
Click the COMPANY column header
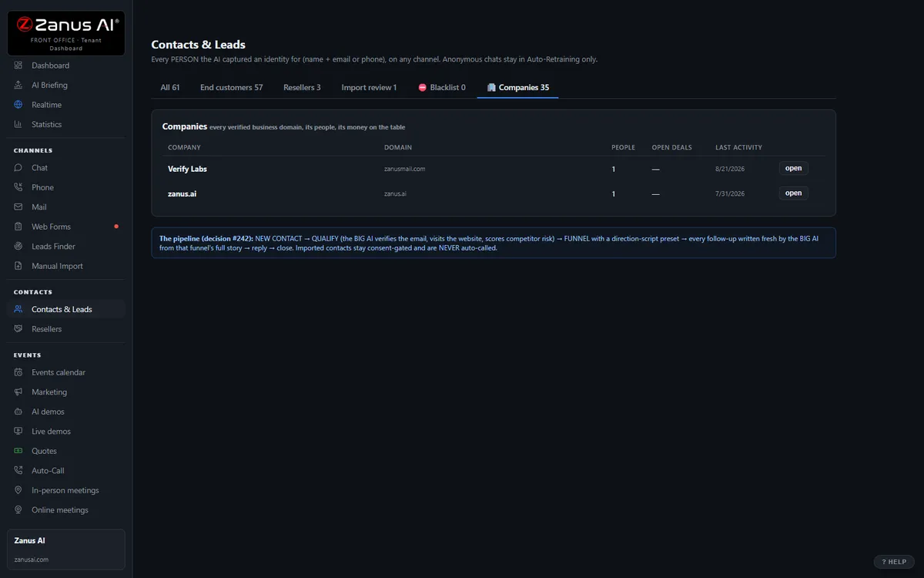tap(184, 147)
